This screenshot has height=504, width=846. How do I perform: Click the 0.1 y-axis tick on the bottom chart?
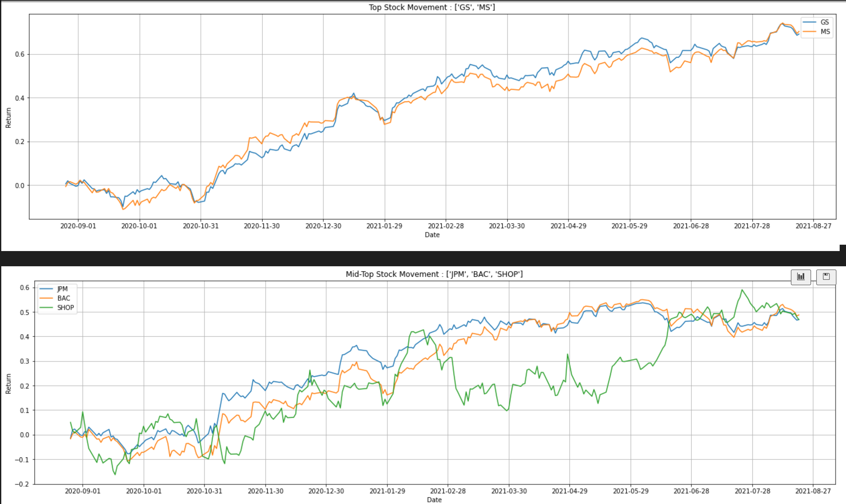pyautogui.click(x=25, y=410)
